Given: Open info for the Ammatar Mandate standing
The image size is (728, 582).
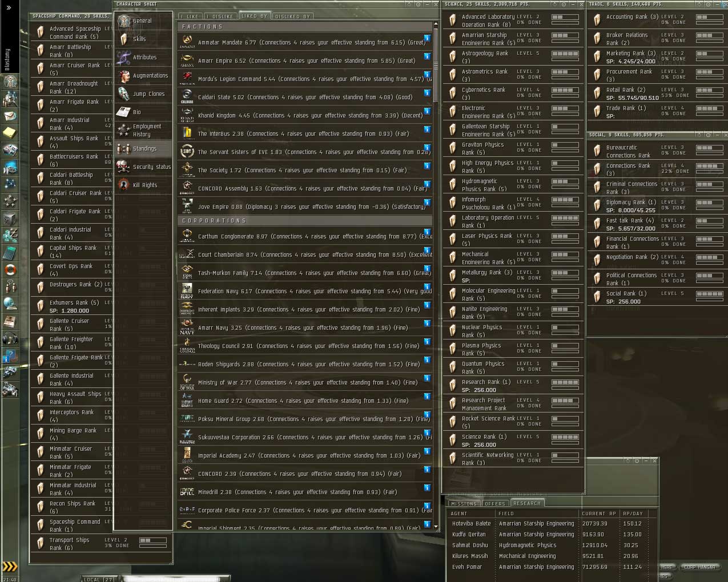Looking at the screenshot, I should [x=427, y=38].
